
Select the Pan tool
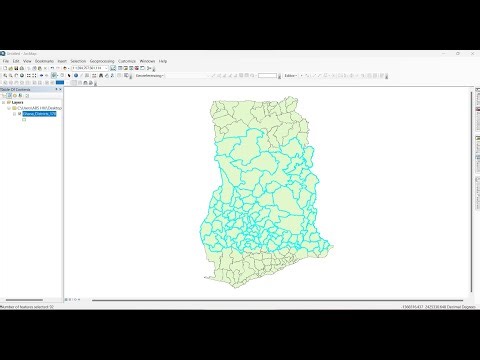(x=16, y=76)
